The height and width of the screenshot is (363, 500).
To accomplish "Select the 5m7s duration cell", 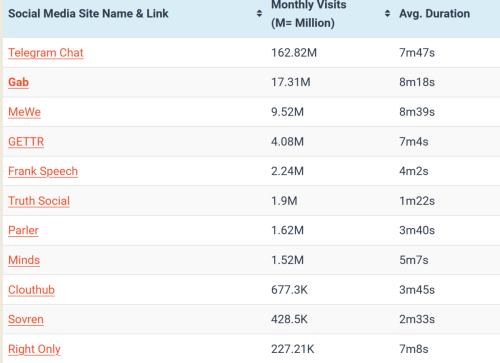I will (x=414, y=260).
